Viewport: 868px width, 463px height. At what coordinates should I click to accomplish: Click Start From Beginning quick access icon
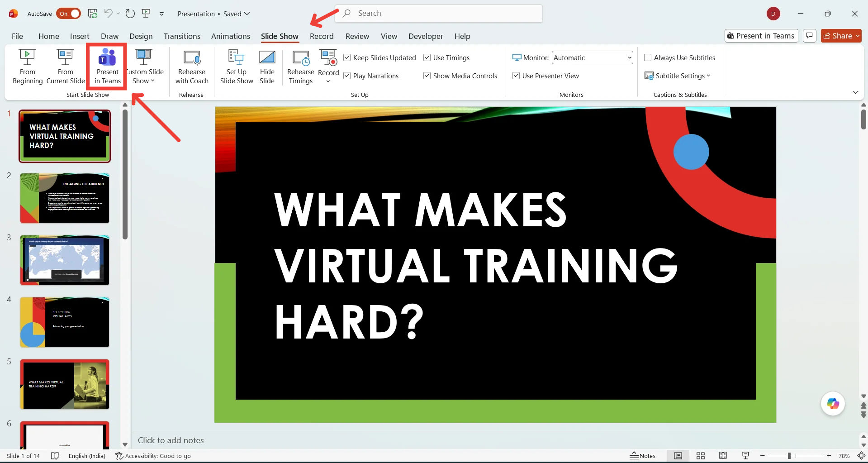[146, 14]
